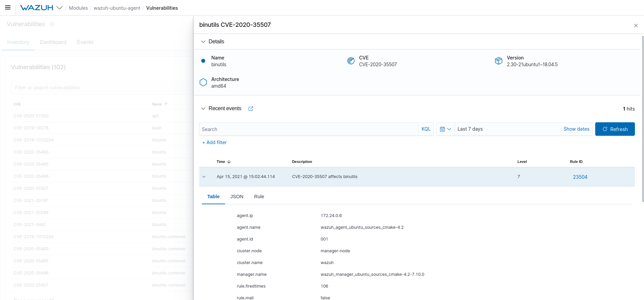
Task: Collapse the Recent events section
Action: pyautogui.click(x=203, y=109)
